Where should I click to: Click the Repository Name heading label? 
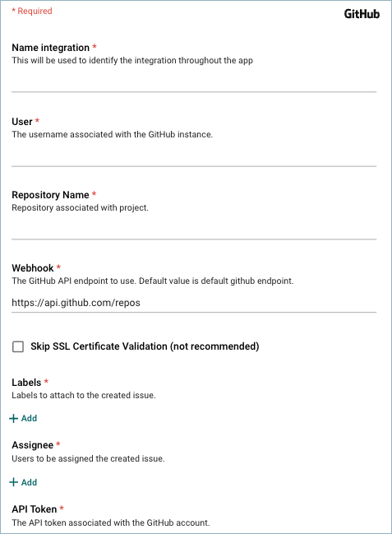point(50,195)
